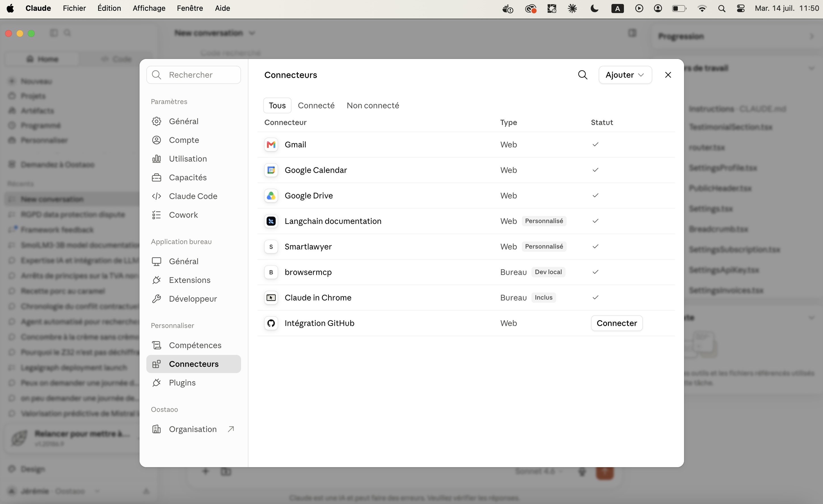823x504 pixels.
Task: Open the Utilisation settings section
Action: click(x=193, y=158)
